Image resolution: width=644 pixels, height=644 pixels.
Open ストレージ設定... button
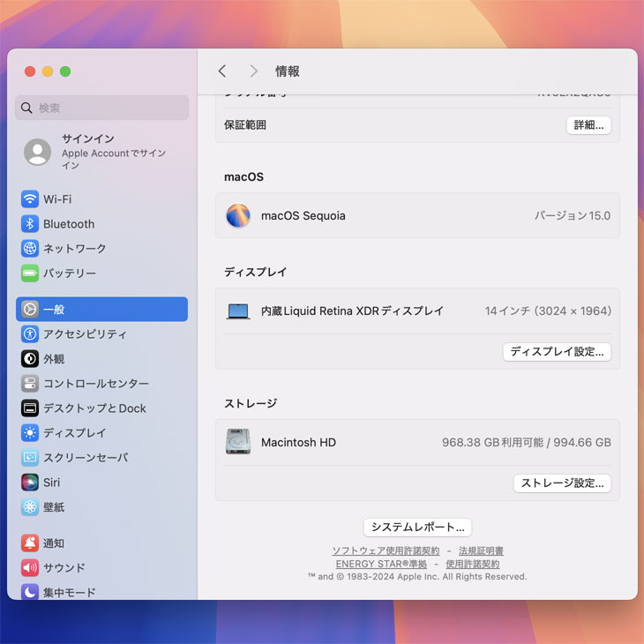[562, 483]
